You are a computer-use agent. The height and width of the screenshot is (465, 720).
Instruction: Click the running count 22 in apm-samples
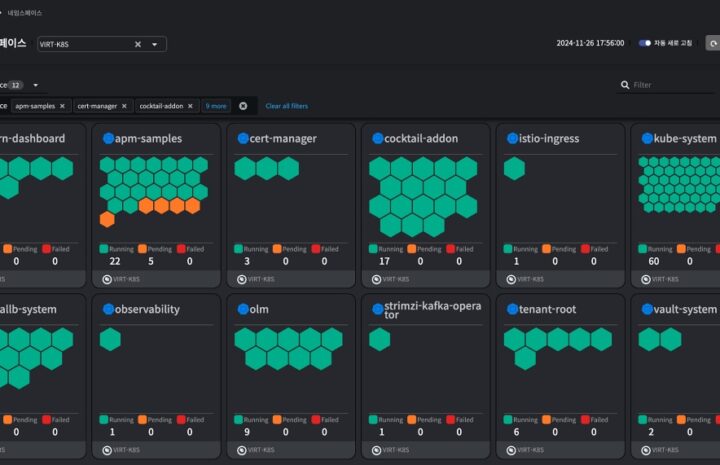tap(115, 261)
